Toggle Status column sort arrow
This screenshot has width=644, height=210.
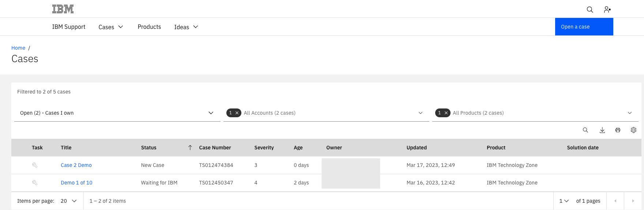pyautogui.click(x=190, y=148)
